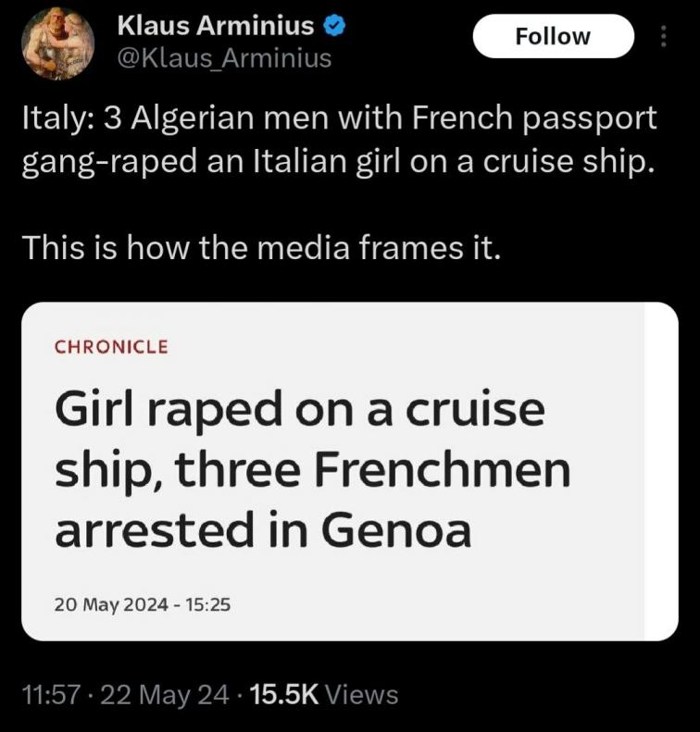Follow Klaus Arminius
Viewport: 700px width, 732px height.
(554, 36)
